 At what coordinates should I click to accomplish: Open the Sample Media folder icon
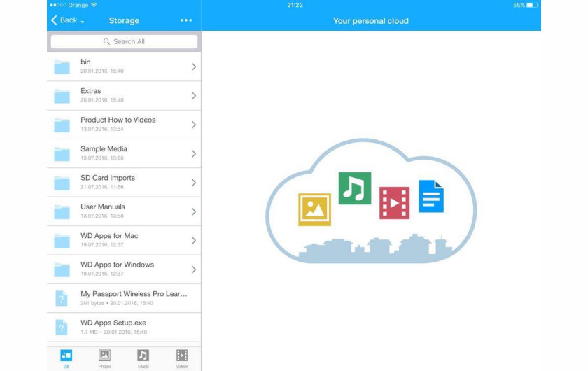(x=62, y=154)
